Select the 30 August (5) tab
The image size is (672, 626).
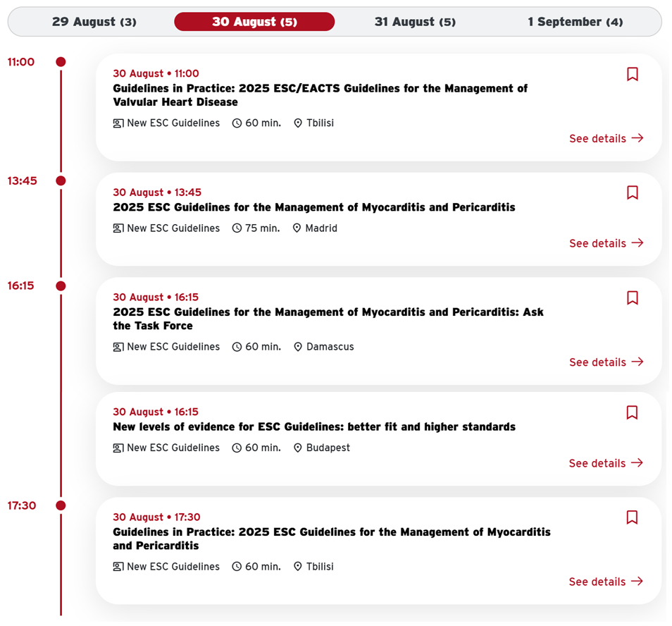254,22
